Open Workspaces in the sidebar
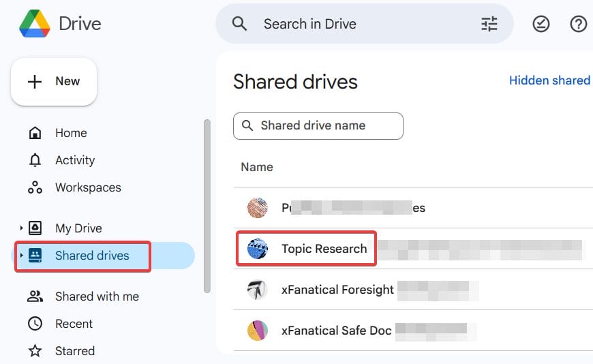This screenshot has height=364, width=593. (x=88, y=187)
